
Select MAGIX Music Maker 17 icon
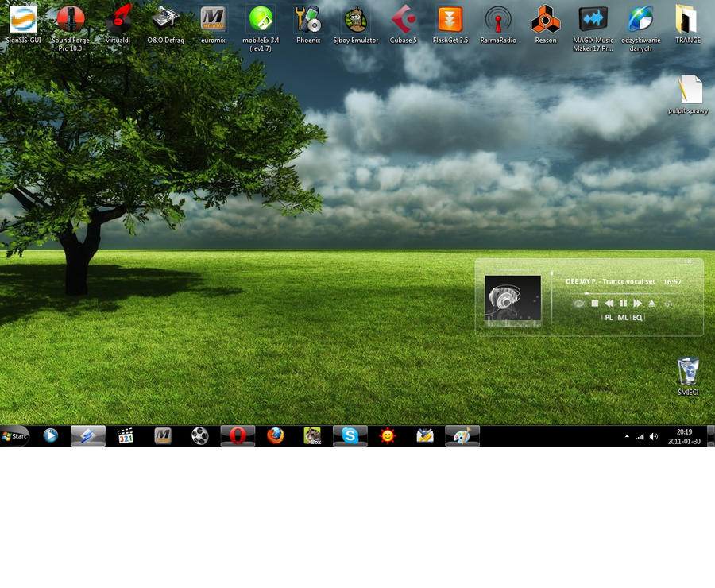pos(593,29)
